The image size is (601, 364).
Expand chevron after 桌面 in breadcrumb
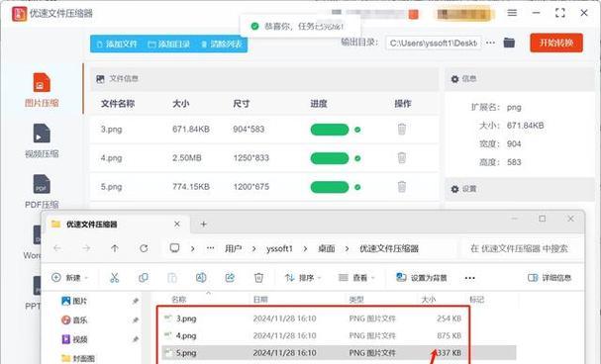[347, 249]
